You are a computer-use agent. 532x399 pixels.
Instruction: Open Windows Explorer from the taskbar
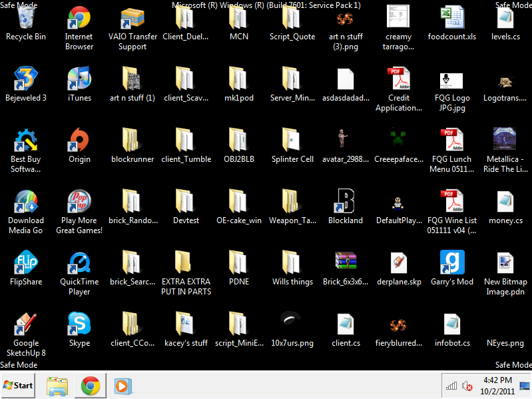coord(57,385)
